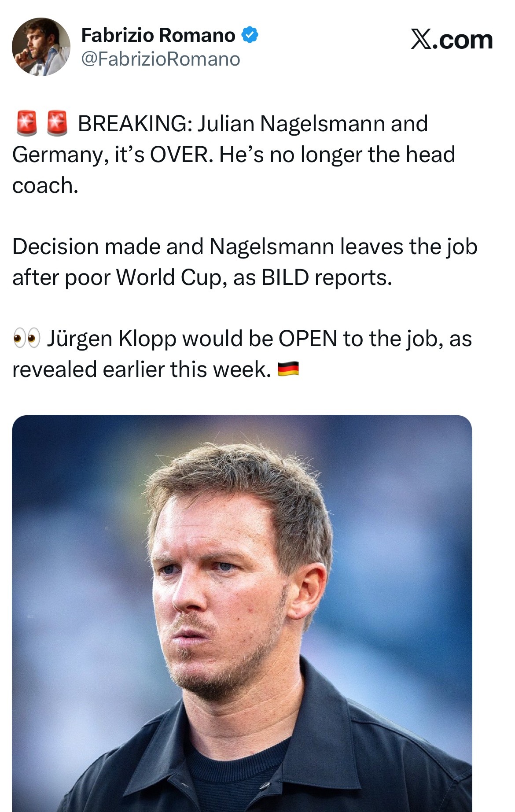Image resolution: width=515 pixels, height=812 pixels.
Task: Click the first red siren emoji
Action: [x=26, y=123]
